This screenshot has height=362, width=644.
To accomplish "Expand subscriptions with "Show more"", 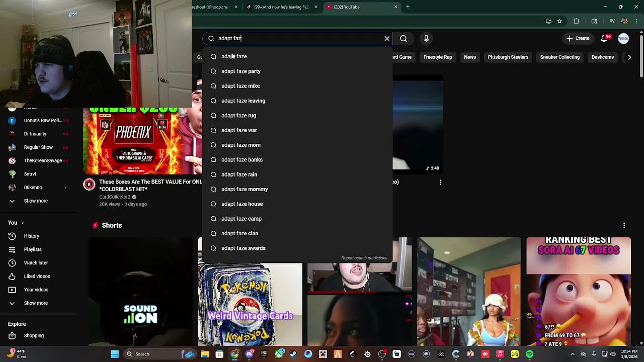I will pyautogui.click(x=38, y=201).
